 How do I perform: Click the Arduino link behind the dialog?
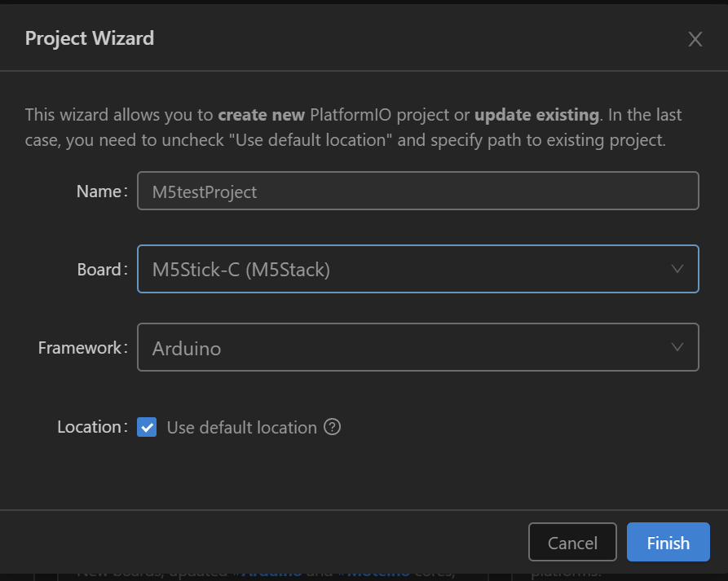[x=270, y=573]
